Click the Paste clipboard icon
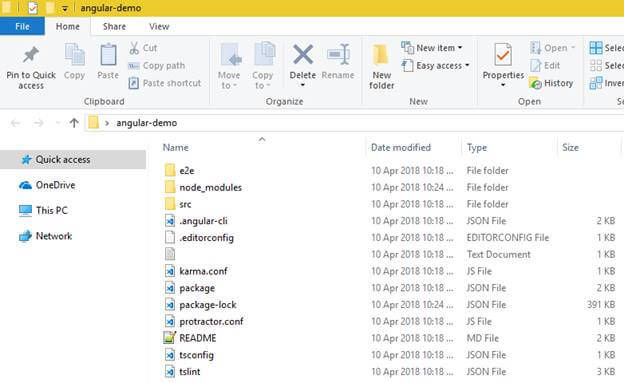The width and height of the screenshot is (624, 383). pos(108,55)
